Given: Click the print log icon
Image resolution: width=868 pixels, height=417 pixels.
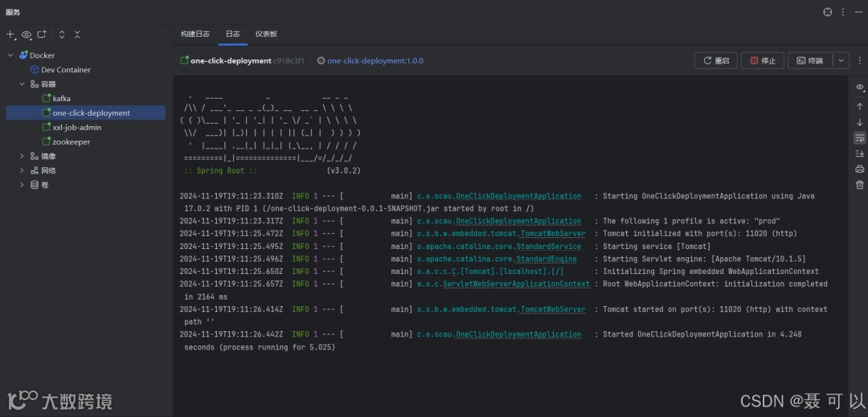Looking at the screenshot, I should pyautogui.click(x=859, y=170).
